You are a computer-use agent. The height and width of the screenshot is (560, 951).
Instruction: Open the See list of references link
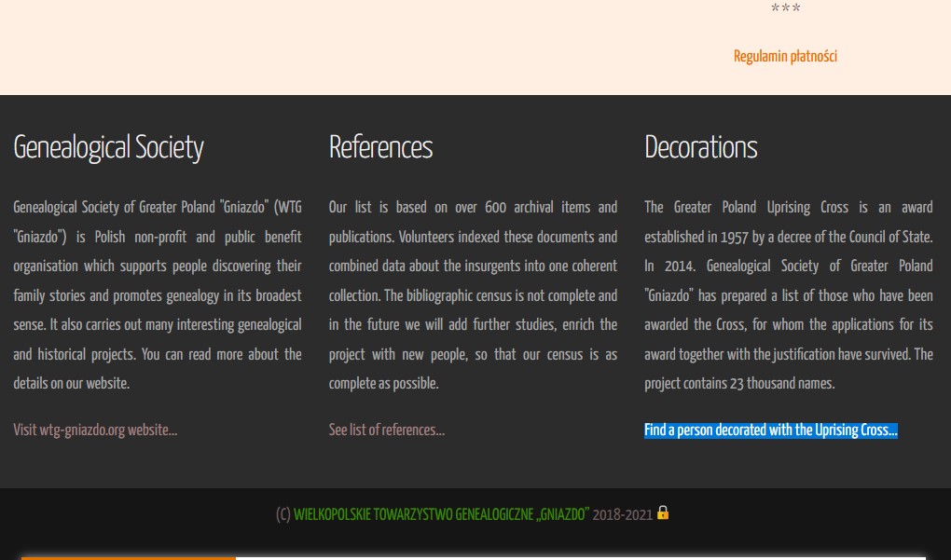tap(386, 430)
